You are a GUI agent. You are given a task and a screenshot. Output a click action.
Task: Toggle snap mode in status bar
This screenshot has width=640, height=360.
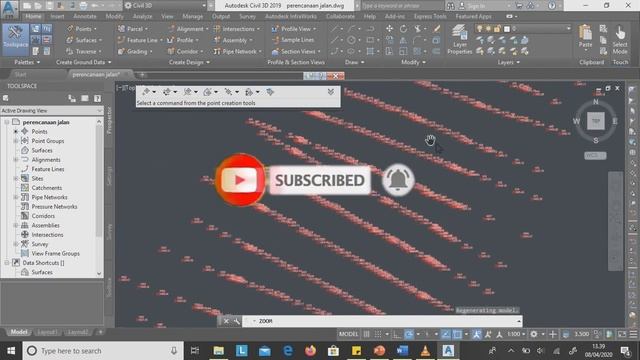click(378, 334)
